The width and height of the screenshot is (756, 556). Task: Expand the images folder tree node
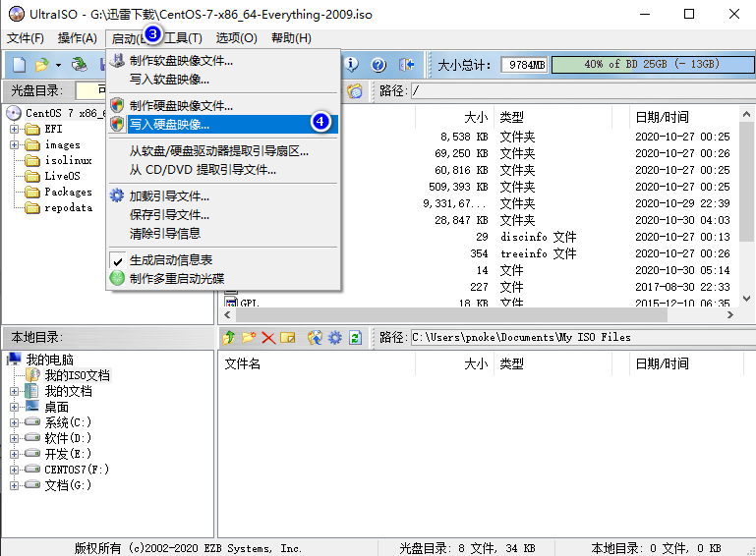pos(15,145)
